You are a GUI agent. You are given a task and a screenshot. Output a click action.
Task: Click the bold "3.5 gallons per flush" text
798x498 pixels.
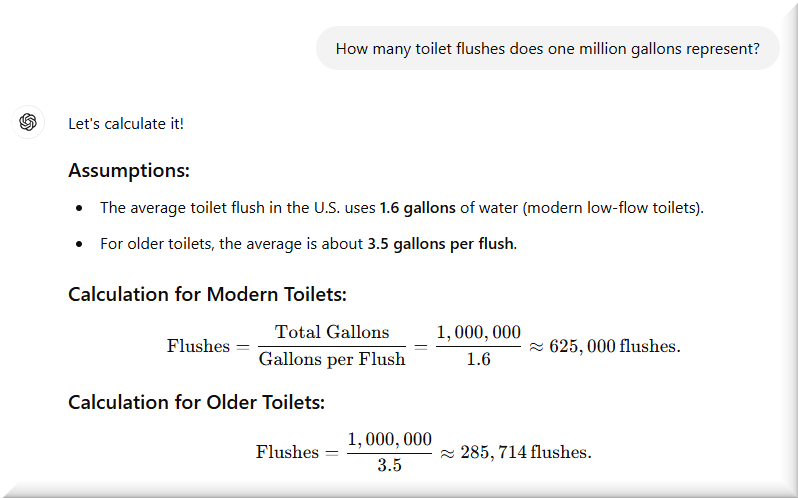point(441,244)
